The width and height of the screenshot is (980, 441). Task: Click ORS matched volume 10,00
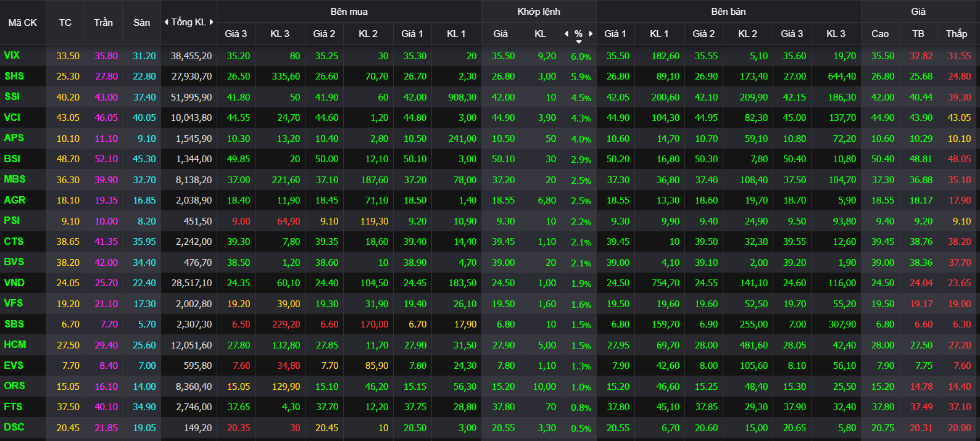point(544,387)
